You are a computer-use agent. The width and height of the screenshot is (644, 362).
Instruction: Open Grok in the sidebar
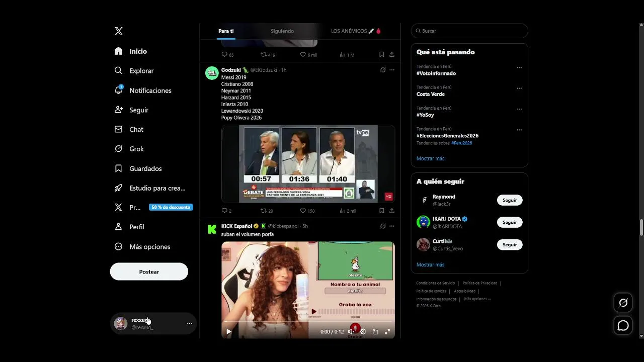click(x=129, y=149)
